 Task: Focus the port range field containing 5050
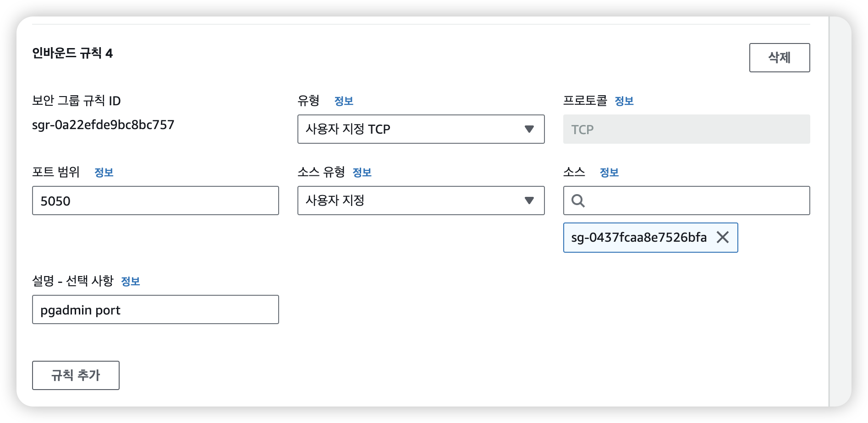[155, 201]
